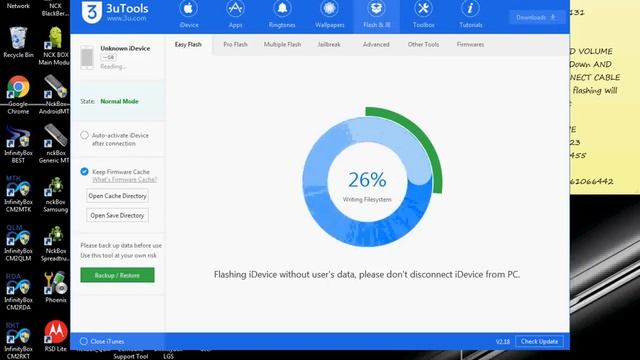This screenshot has width=640, height=360.
Task: Open the InfinityBox CM2RDA desktop icon
Action: (18, 291)
